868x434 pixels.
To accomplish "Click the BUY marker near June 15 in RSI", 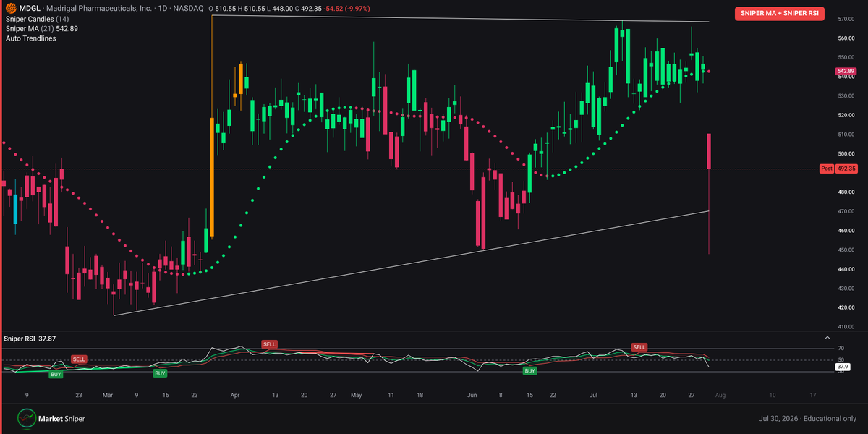I will click(x=530, y=370).
